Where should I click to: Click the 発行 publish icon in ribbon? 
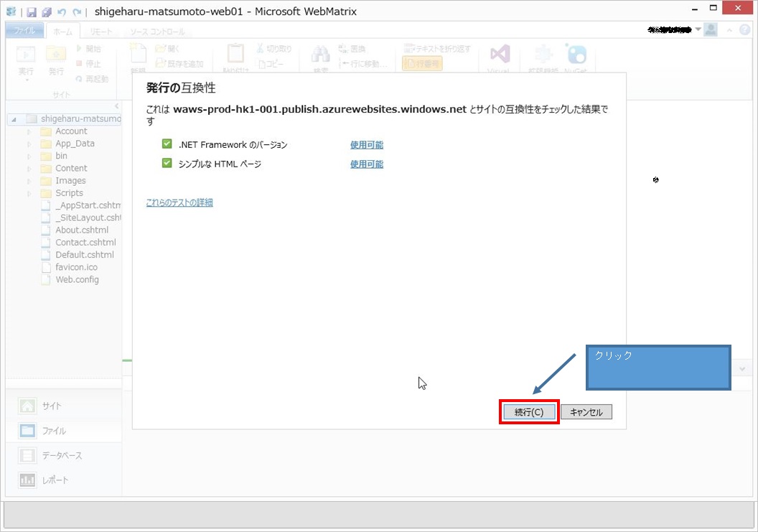pos(56,55)
